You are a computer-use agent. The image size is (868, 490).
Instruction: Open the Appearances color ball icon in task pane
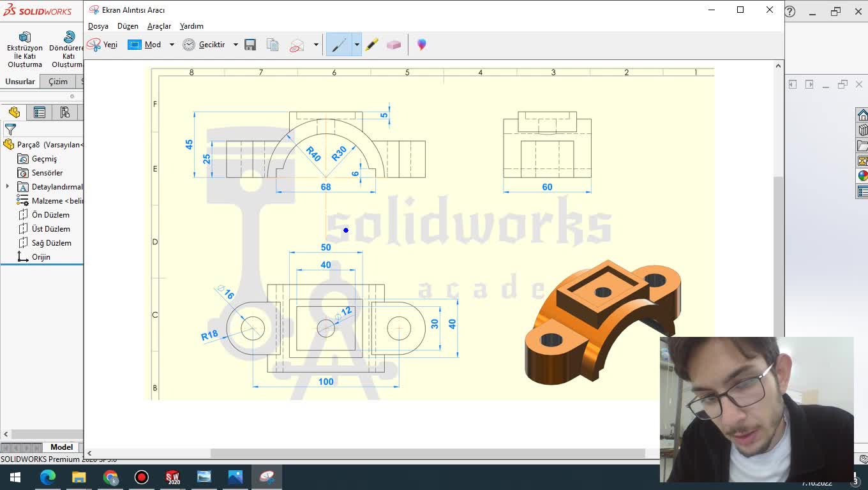click(x=862, y=176)
